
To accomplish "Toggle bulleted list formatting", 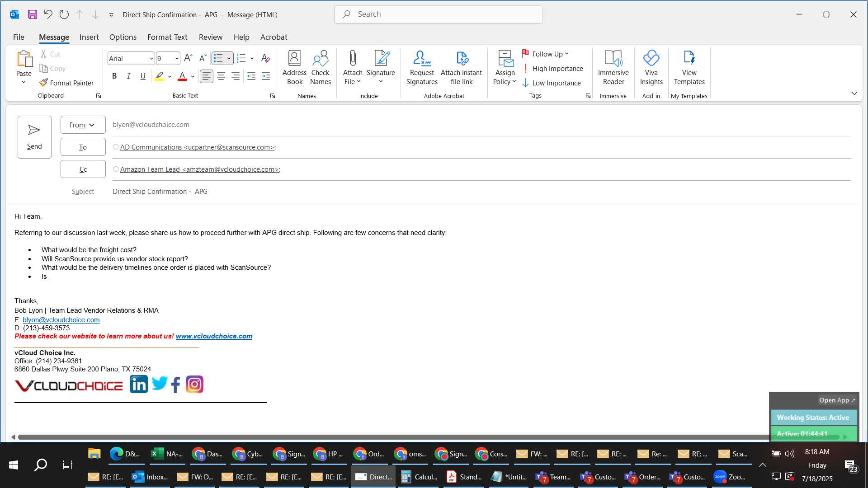I will [218, 58].
